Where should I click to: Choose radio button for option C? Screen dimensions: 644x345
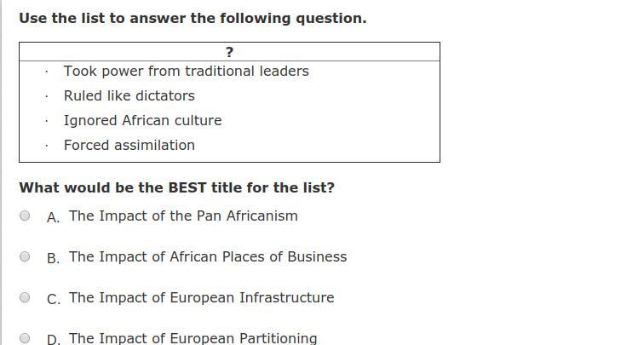coord(25,297)
